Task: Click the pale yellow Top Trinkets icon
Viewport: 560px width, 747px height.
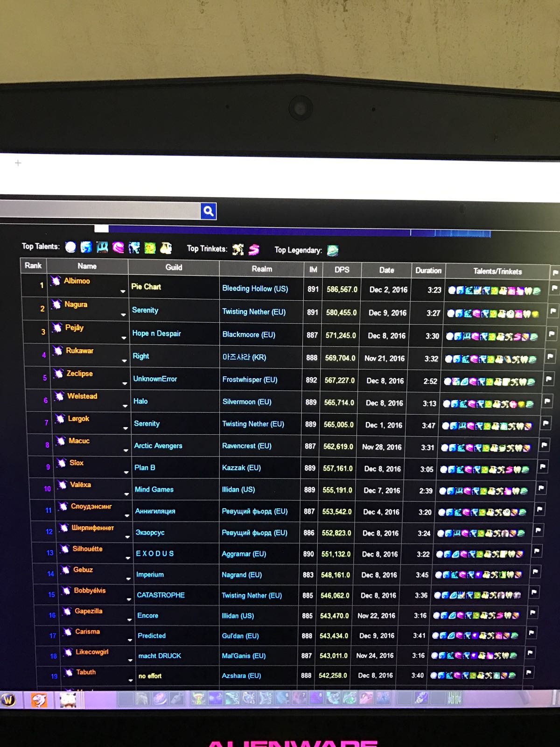Action: point(238,249)
